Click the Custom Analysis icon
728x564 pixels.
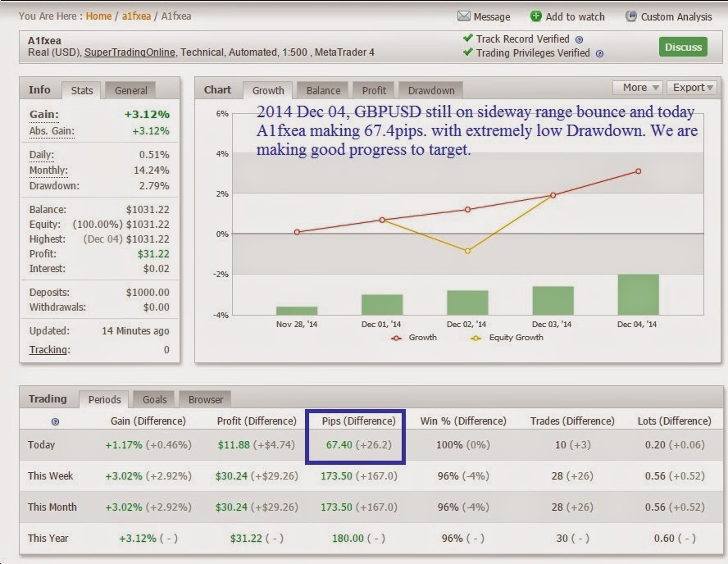pos(630,16)
